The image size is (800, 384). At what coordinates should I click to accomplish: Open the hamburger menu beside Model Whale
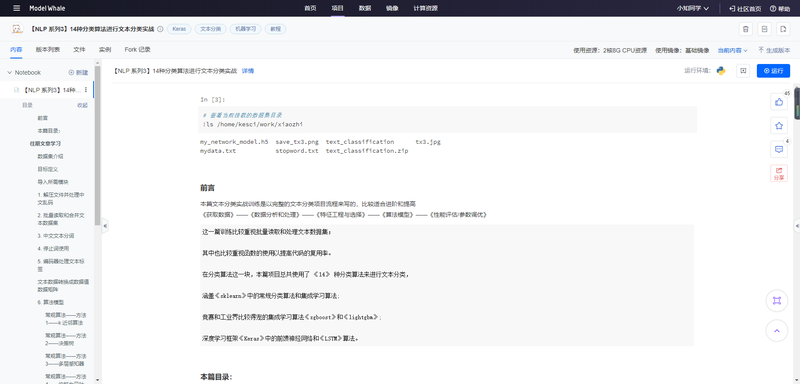pos(17,8)
